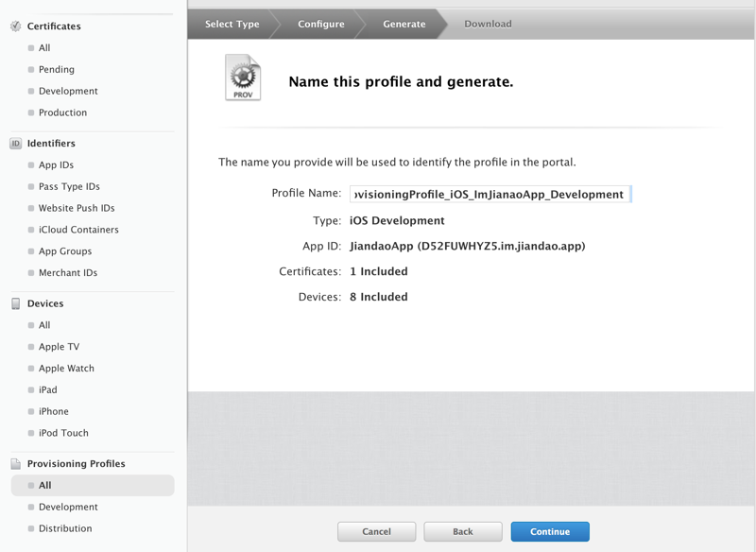Click the Devices section icon
Screen dimensions: 756x552
(16, 303)
